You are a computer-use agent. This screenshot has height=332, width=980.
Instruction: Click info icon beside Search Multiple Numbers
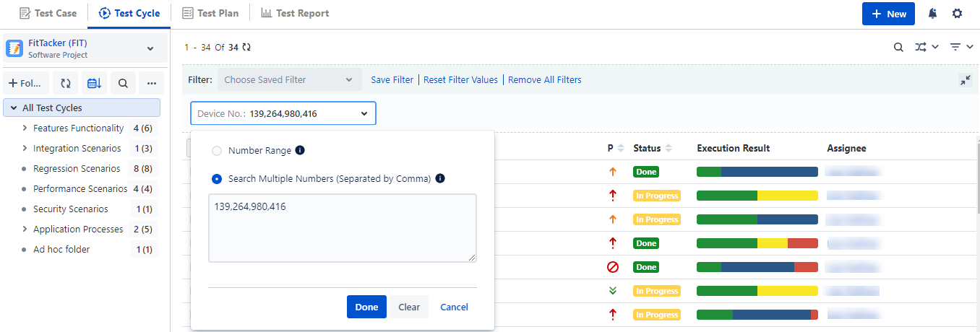439,178
